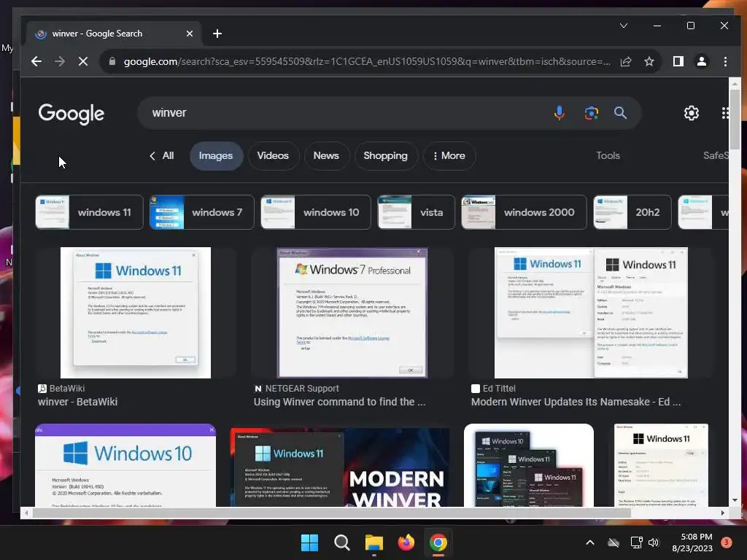Click the horizontal scrollbar thumb
Image resolution: width=747 pixels, height=560 pixels.
pos(332,513)
